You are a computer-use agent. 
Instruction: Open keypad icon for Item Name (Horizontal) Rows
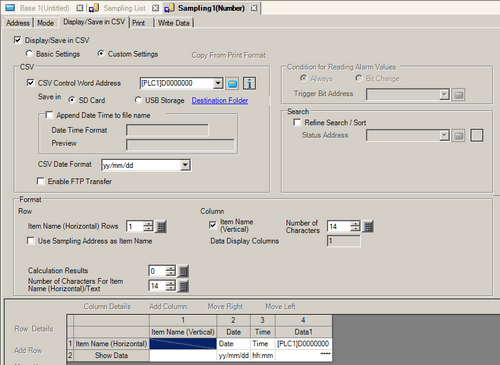coord(161,227)
